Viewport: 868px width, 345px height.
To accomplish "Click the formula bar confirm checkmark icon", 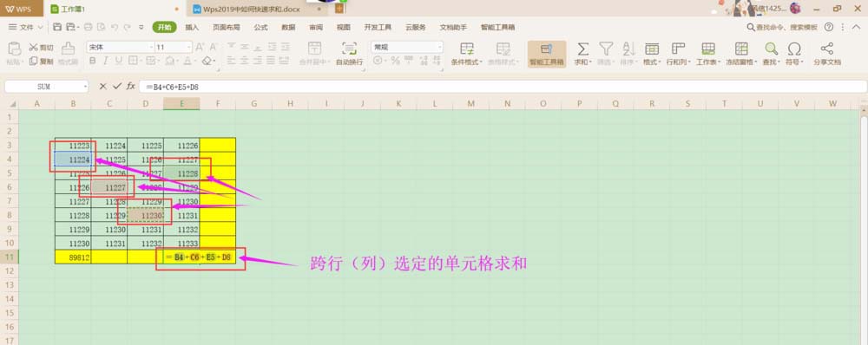I will click(117, 87).
